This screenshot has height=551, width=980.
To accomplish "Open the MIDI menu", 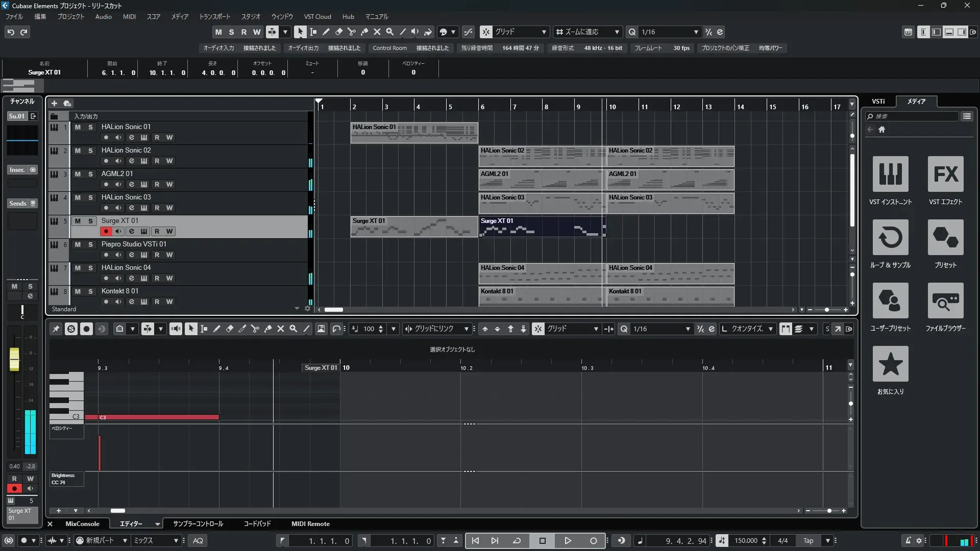I will click(129, 16).
